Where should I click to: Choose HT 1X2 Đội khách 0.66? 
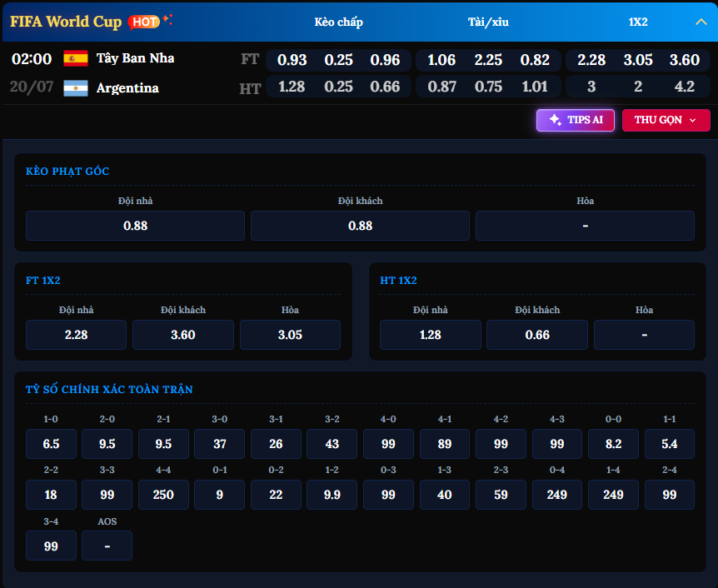click(x=537, y=335)
